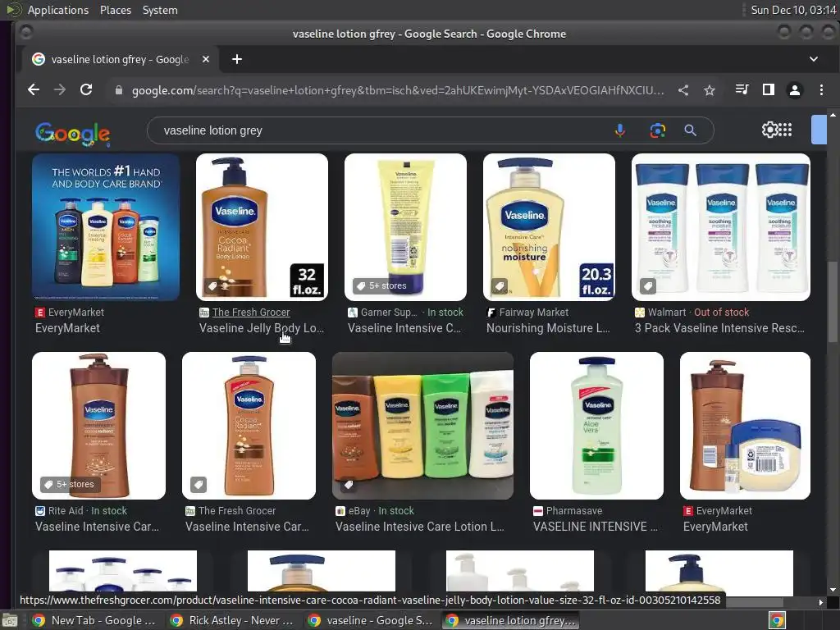
Task: Click the padlock site info icon
Action: [119, 90]
